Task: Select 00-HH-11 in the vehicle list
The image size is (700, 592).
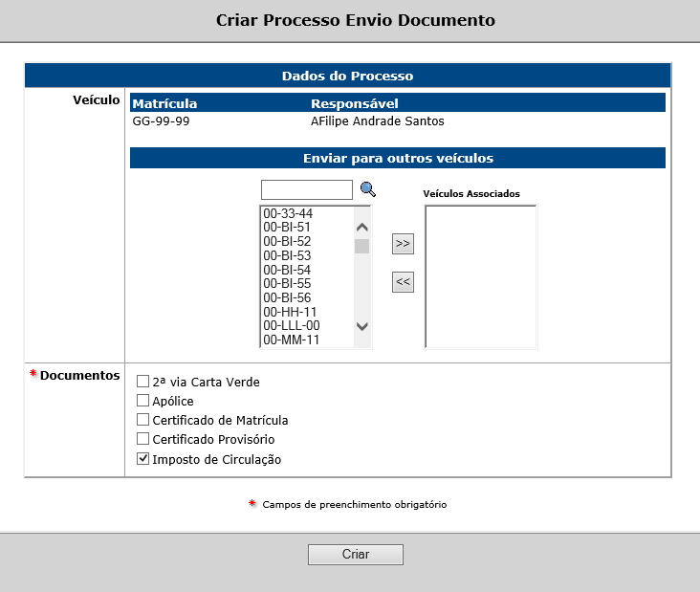Action: pyautogui.click(x=290, y=312)
